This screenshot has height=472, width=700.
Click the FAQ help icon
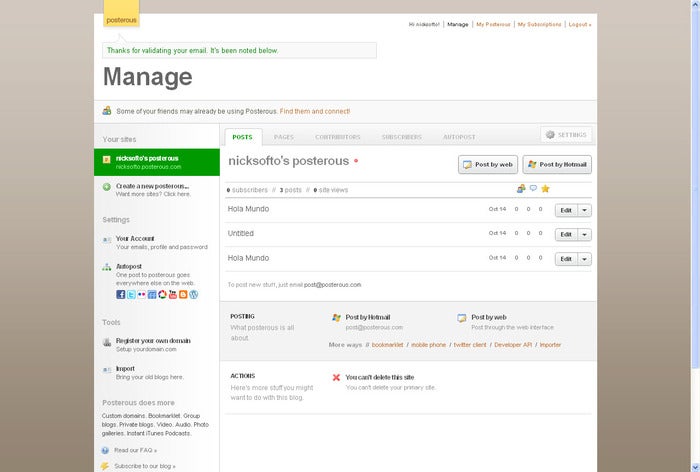(x=105, y=450)
